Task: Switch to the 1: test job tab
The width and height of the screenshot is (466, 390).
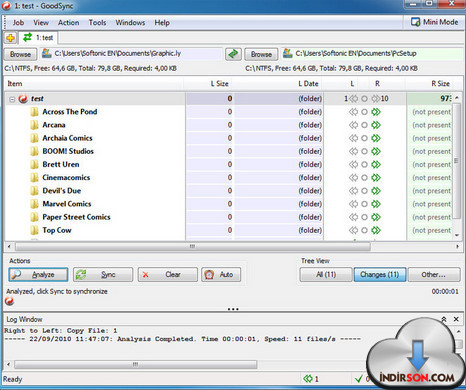Action: (38, 38)
